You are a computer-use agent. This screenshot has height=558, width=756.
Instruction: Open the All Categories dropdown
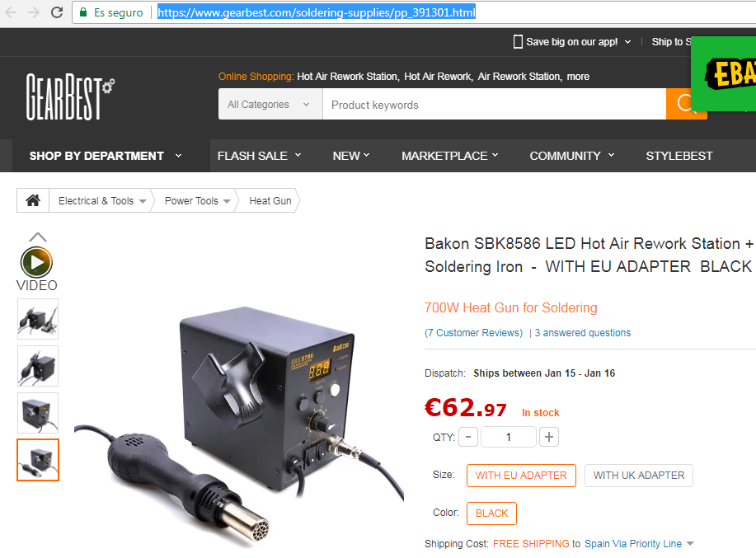[x=270, y=104]
